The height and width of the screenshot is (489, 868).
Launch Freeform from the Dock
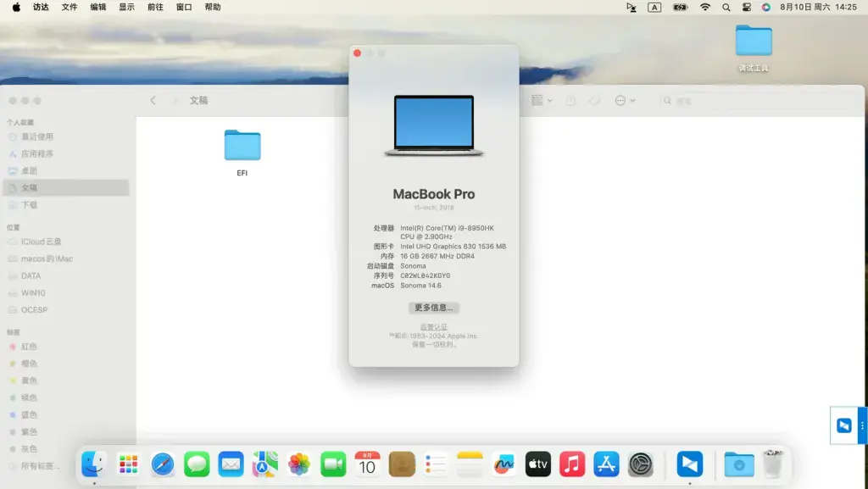(x=504, y=464)
